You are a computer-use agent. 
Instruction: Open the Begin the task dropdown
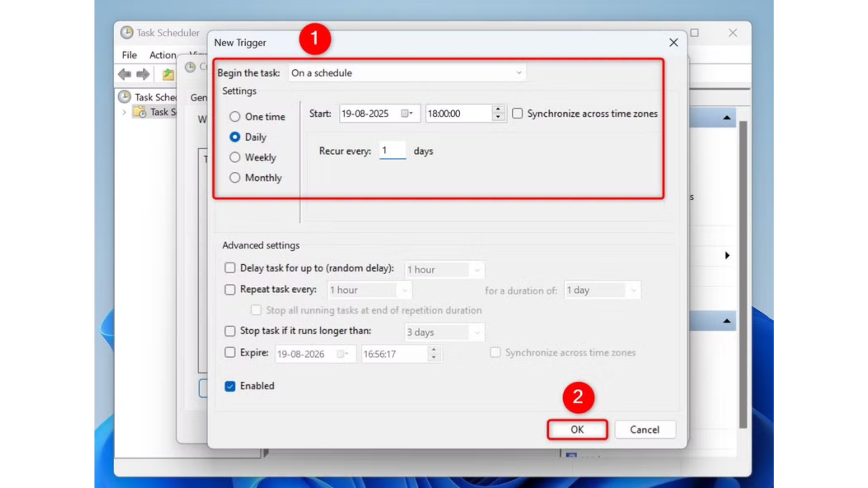(x=519, y=73)
